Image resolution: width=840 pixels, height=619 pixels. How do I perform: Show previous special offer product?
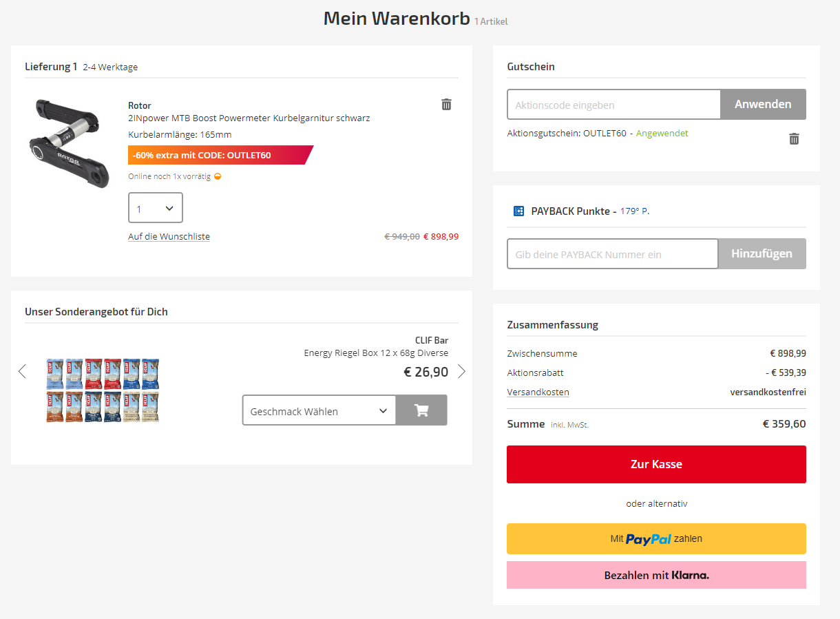pos(22,372)
